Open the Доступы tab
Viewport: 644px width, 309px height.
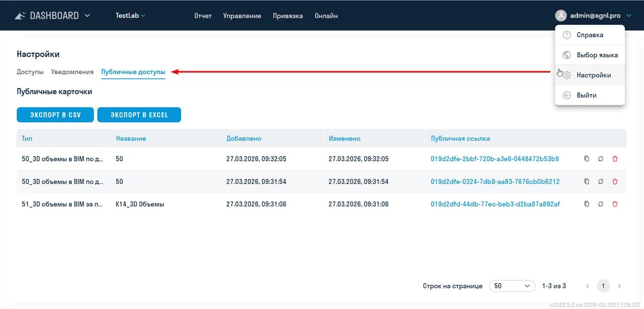coord(30,72)
